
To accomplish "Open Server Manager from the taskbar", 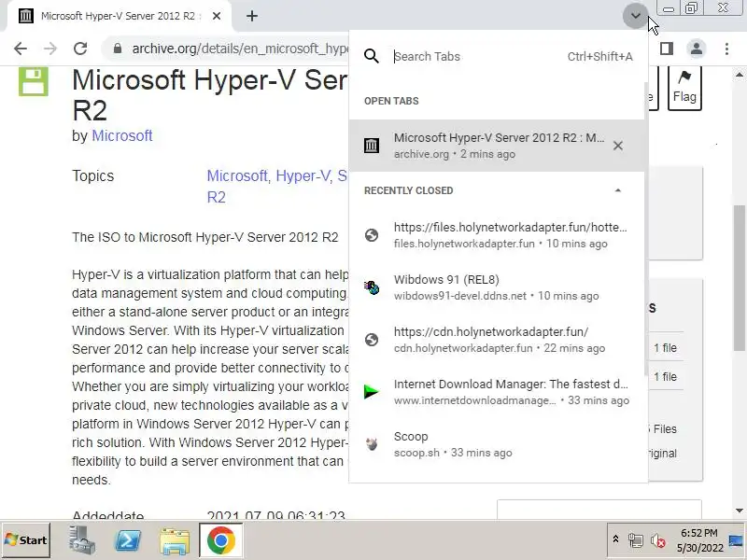I will 82,540.
